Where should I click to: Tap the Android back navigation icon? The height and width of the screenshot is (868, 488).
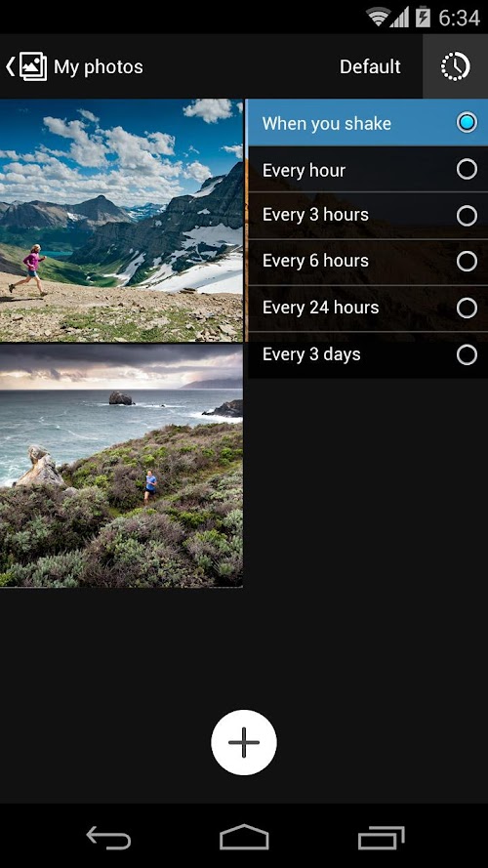click(108, 837)
